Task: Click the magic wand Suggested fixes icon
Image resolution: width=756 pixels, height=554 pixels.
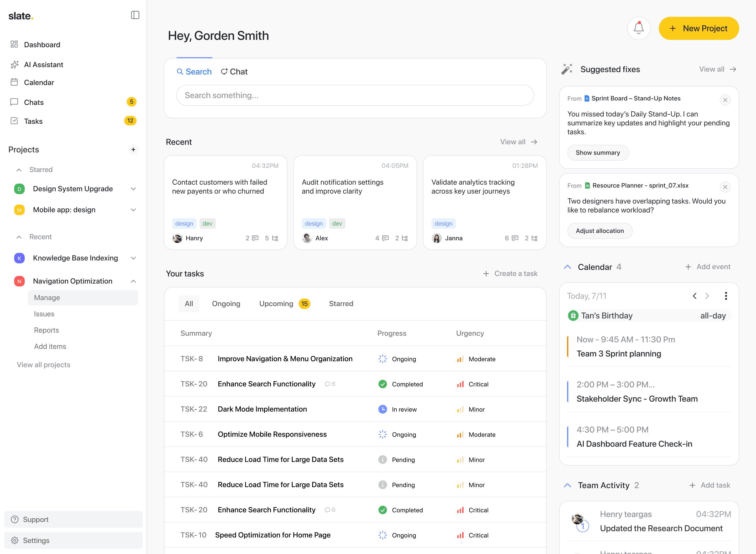Action: click(567, 69)
